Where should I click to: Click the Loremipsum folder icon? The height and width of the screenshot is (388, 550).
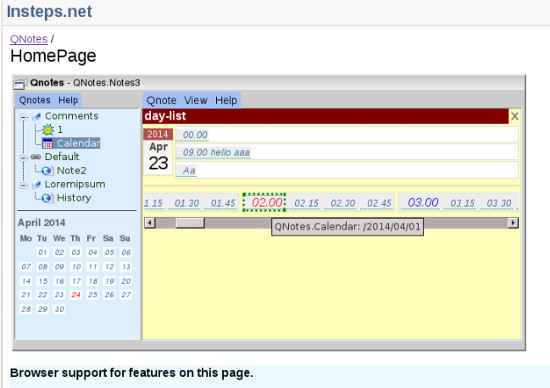point(36,185)
